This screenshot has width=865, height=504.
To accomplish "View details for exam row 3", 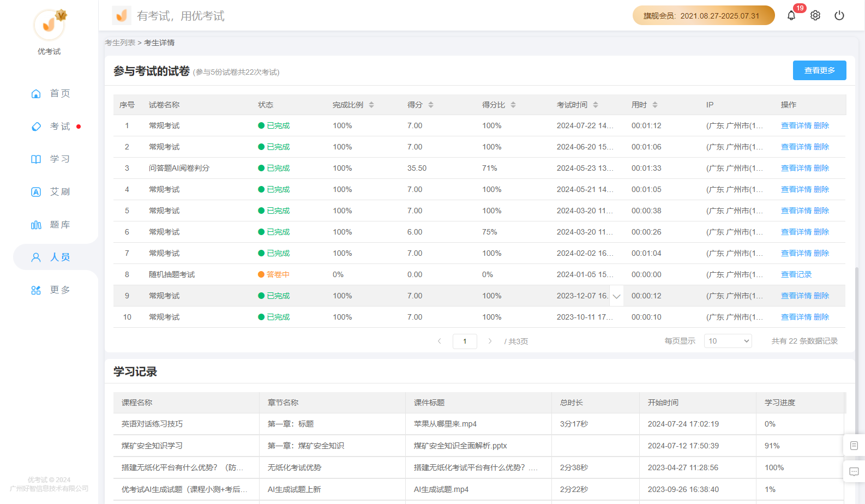I will [x=796, y=168].
